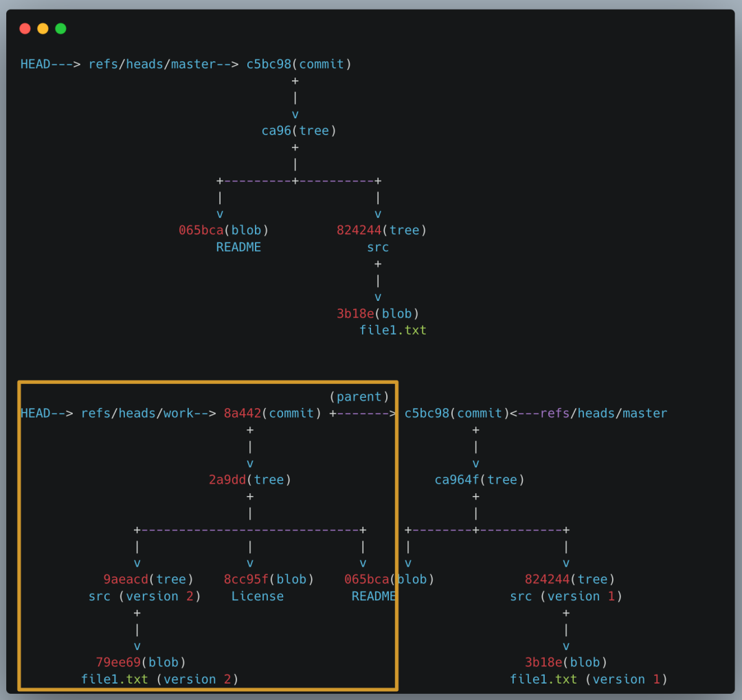Select the text "ca96(tree)"
742x700 pixels.
pos(299,131)
